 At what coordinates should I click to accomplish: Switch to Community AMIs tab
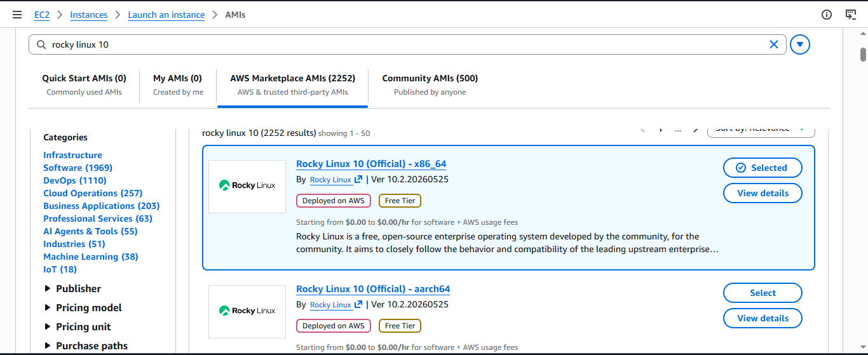(430, 84)
